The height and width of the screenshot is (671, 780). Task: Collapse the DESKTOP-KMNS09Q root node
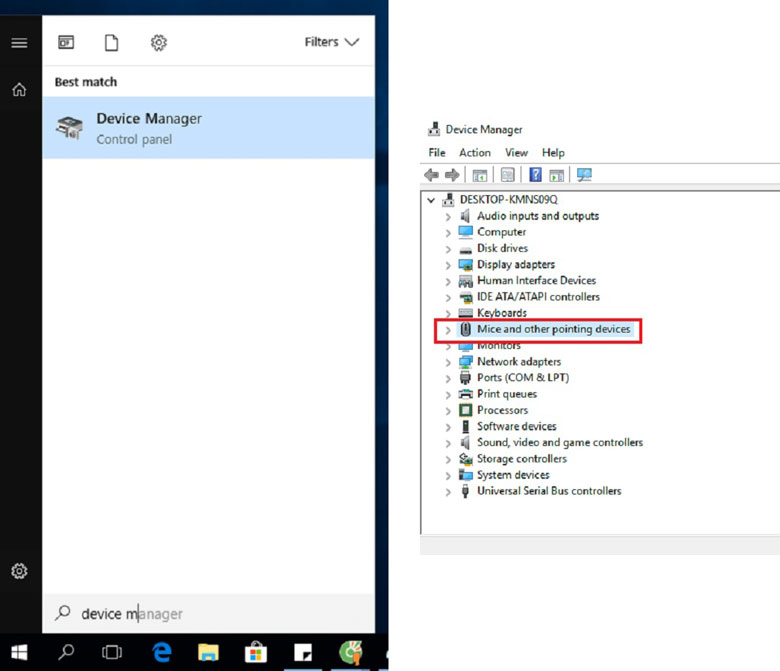431,200
